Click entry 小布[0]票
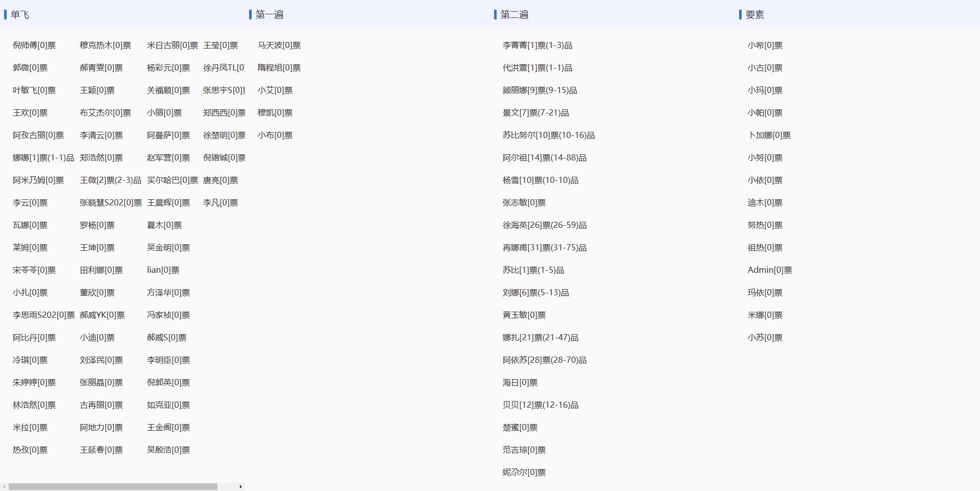The height and width of the screenshot is (491, 980). [x=275, y=135]
